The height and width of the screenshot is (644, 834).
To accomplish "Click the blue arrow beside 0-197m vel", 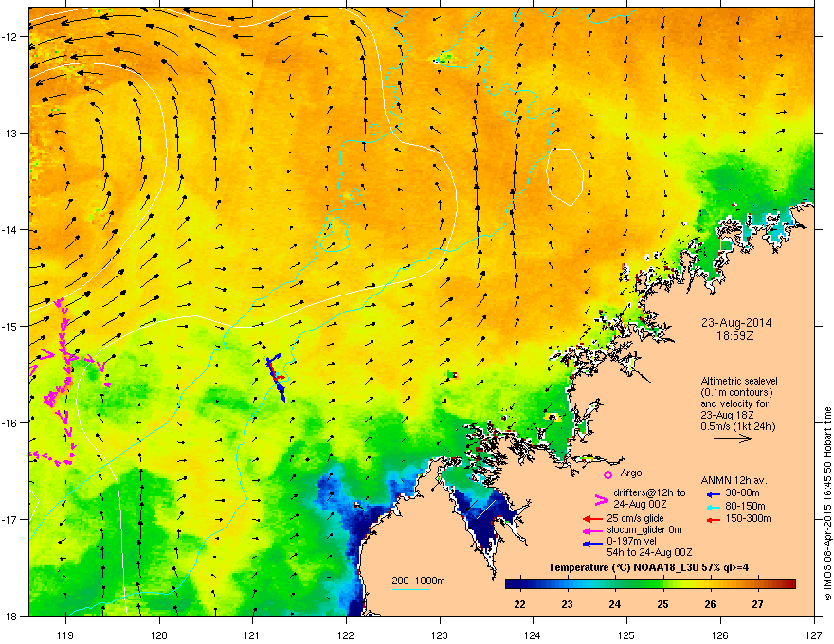I will pos(592,544).
